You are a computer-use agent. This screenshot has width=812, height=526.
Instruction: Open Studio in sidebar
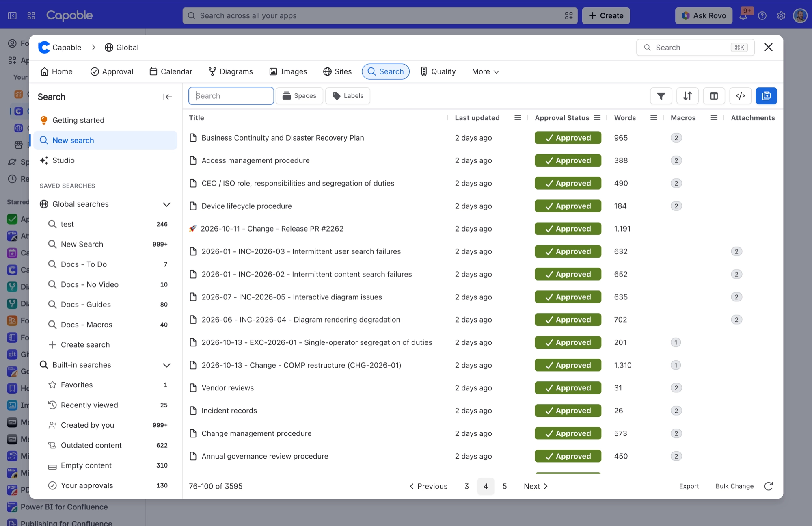tap(105, 160)
